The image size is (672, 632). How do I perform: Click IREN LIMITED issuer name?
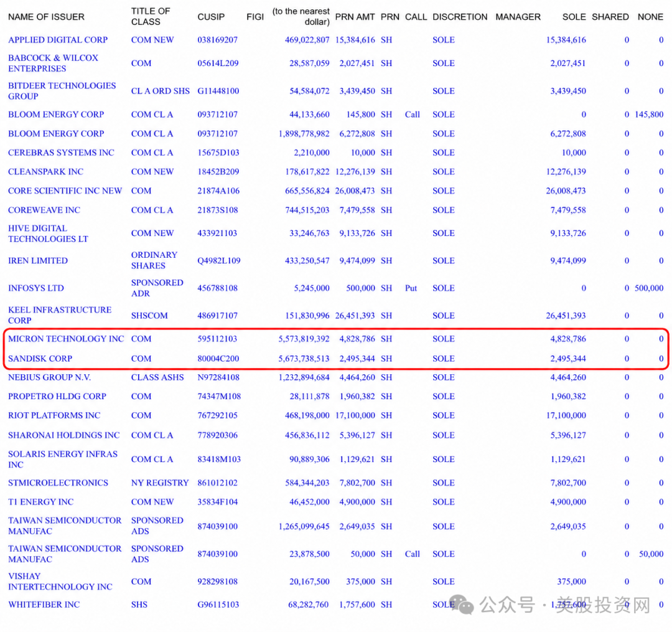[38, 261]
